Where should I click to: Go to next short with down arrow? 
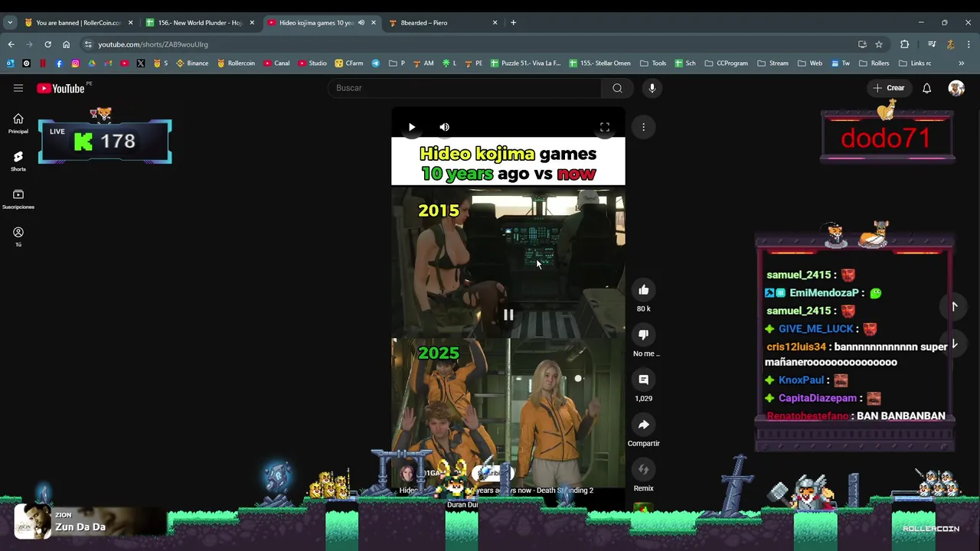pyautogui.click(x=954, y=344)
